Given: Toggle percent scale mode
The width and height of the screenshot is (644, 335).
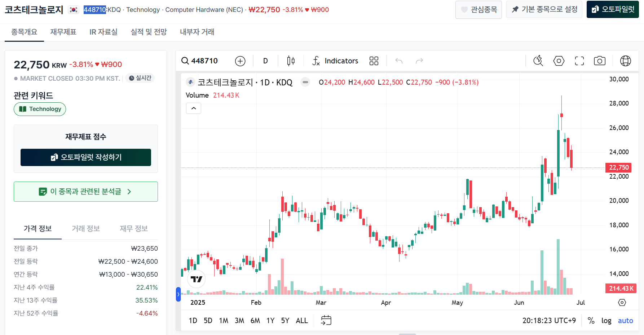Looking at the screenshot, I should tap(591, 321).
